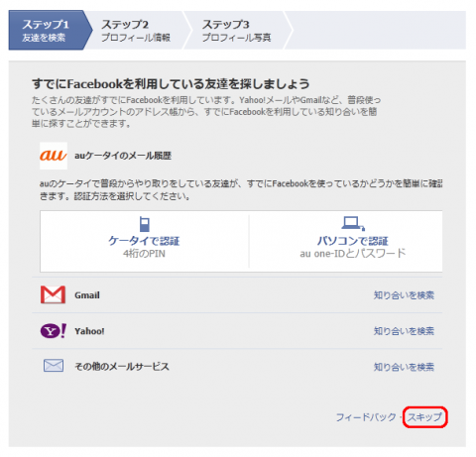Click 知り合いを検索 for その他のメールサービス

pyautogui.click(x=404, y=367)
